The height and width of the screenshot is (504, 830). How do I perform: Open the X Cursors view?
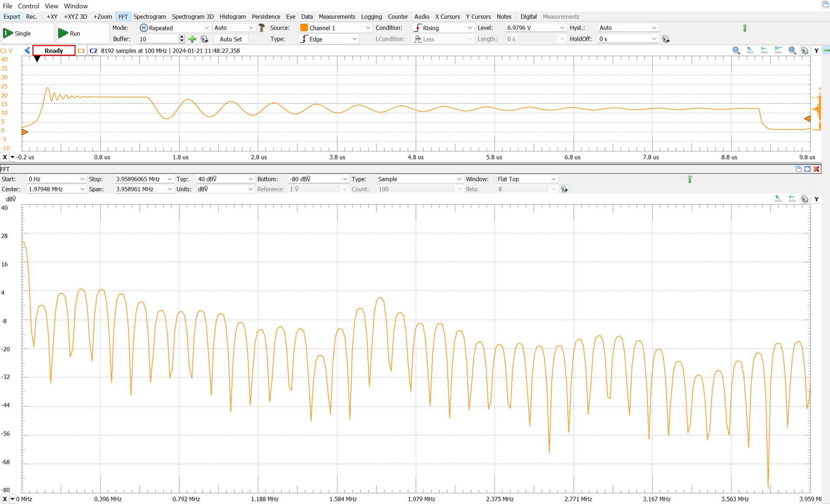pyautogui.click(x=447, y=16)
